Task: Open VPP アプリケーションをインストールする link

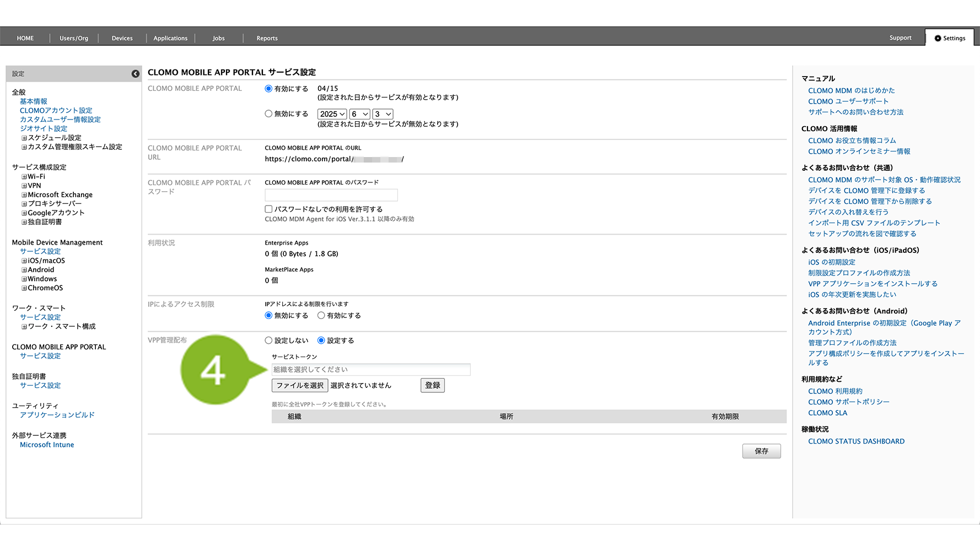Action: pyautogui.click(x=873, y=284)
